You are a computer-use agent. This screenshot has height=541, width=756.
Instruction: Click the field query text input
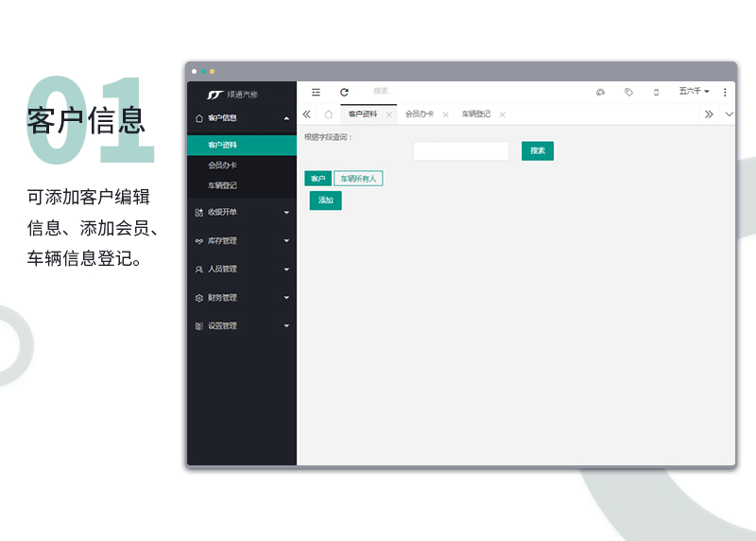pyautogui.click(x=460, y=151)
